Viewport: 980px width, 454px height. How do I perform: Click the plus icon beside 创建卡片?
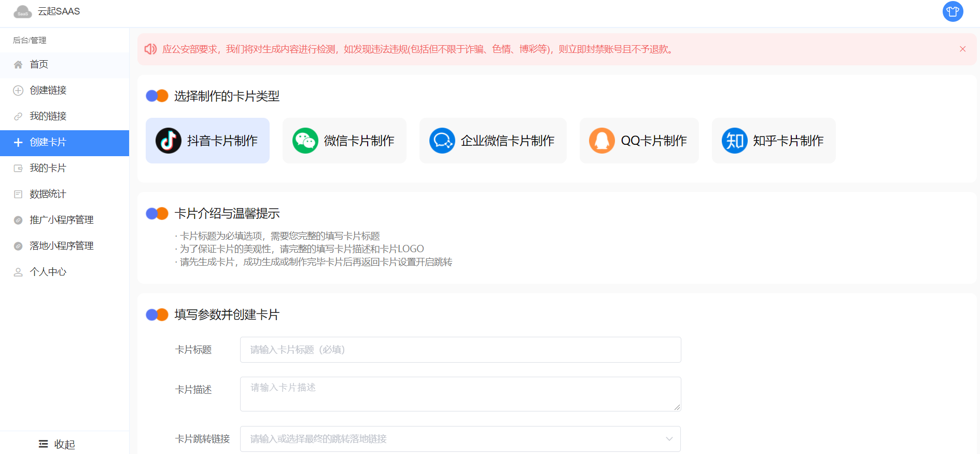[x=18, y=142]
